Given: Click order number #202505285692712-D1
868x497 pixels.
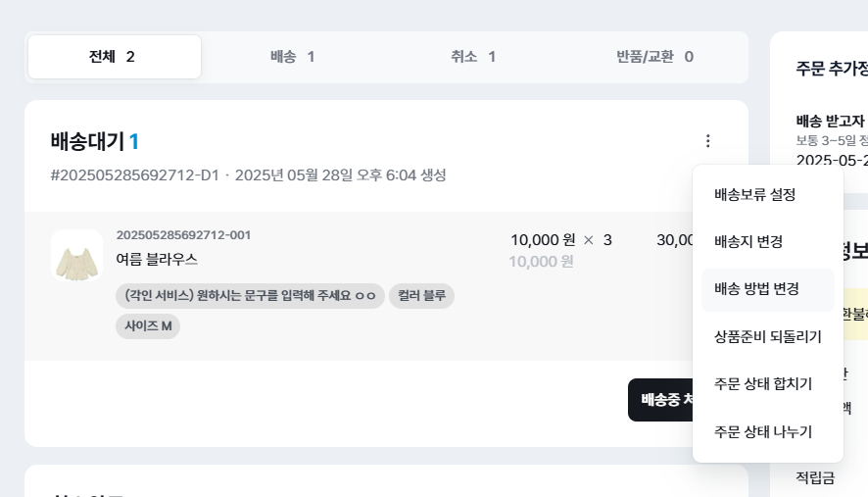Looking at the screenshot, I should click(134, 175).
